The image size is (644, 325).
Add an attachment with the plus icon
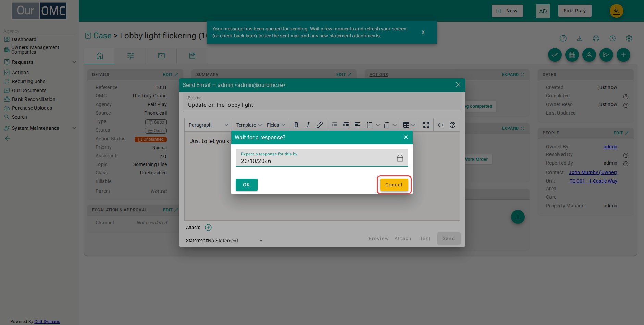pos(208,227)
